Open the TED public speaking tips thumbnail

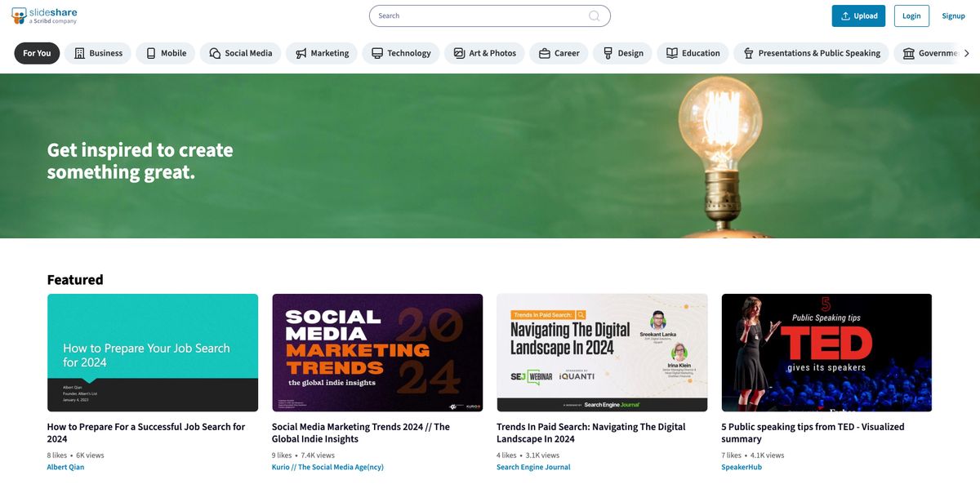pyautogui.click(x=826, y=353)
